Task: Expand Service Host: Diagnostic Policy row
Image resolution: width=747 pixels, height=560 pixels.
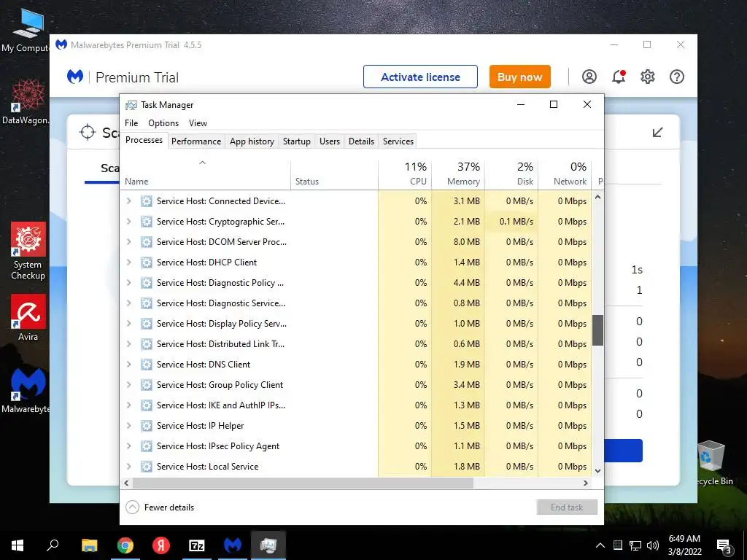Action: tap(128, 283)
